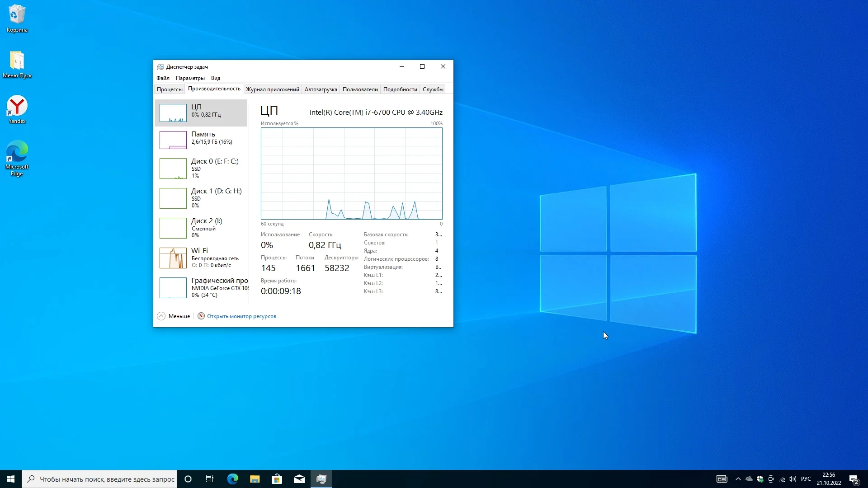Click the Microsoft Store taskbar icon
This screenshot has height=488, width=868.
pos(277,479)
